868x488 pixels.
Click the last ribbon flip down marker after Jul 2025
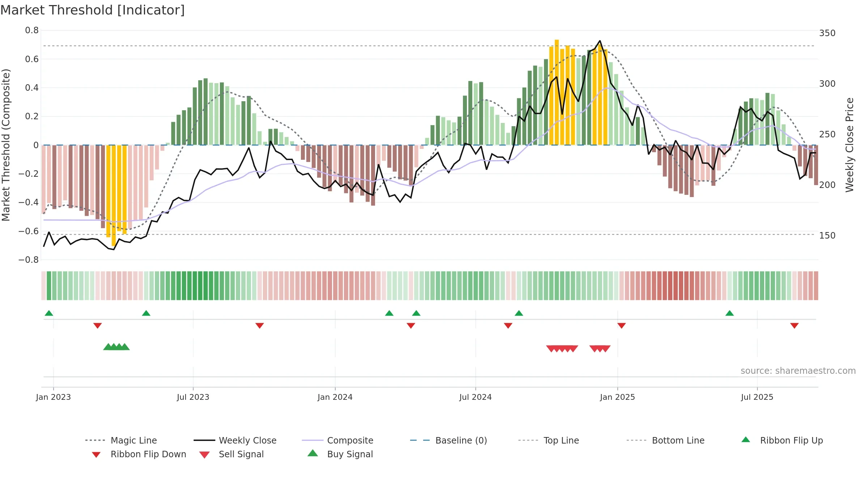tap(795, 326)
